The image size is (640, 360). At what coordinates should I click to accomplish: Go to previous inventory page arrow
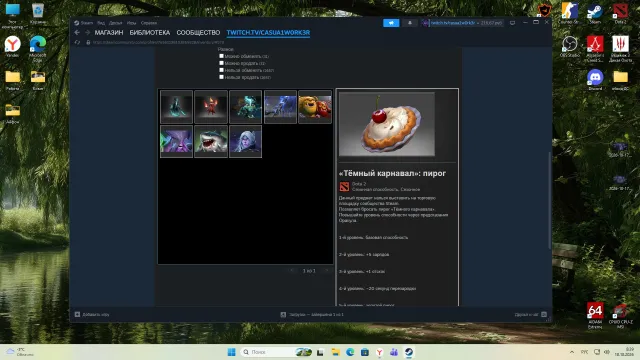coord(291,270)
